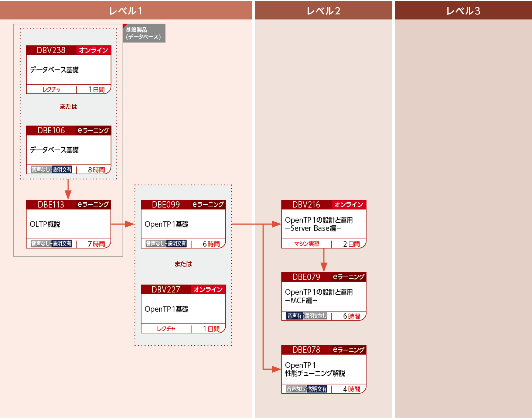This screenshot has width=532, height=418.
Task: Select the DBE113 OLTP概説 course
Action: tap(68, 224)
